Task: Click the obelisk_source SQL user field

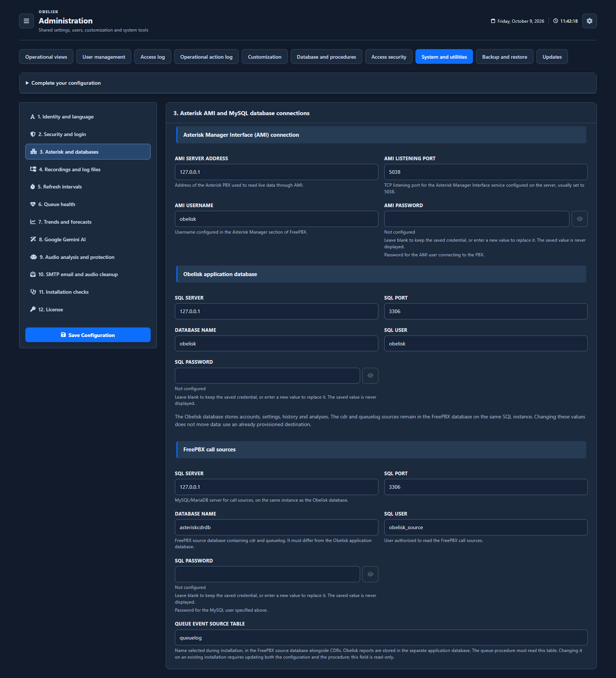Action: pos(486,527)
